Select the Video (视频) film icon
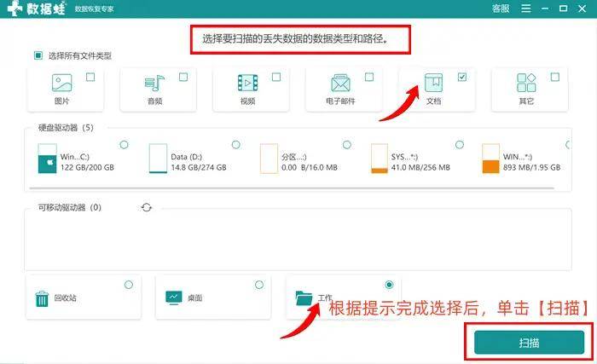 click(247, 84)
